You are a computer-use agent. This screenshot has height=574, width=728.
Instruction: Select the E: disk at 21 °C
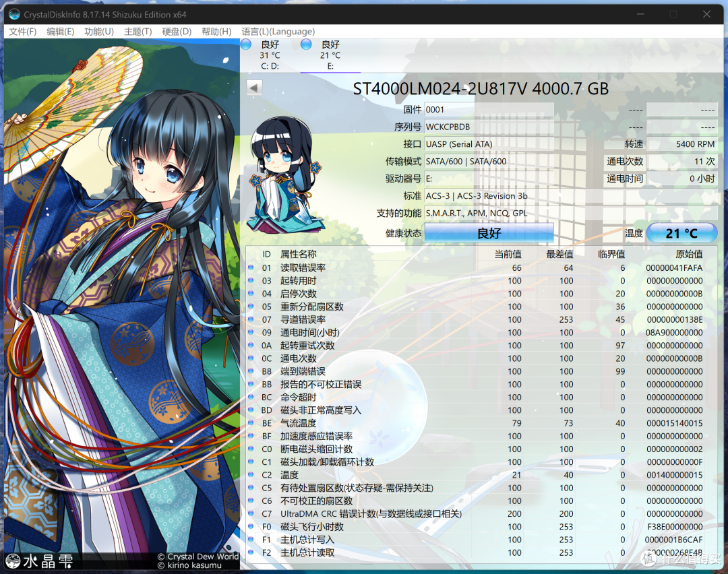(330, 55)
